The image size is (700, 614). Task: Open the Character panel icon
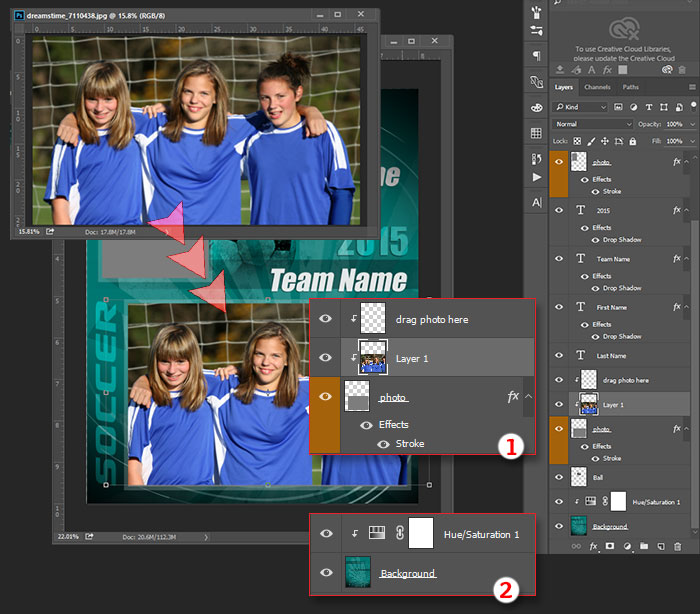pyautogui.click(x=537, y=203)
